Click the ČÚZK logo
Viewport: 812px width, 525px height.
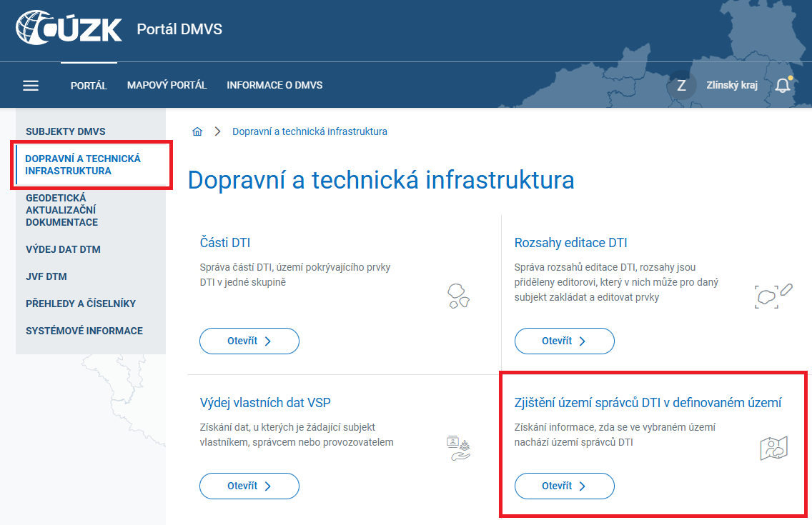pyautogui.click(x=68, y=29)
